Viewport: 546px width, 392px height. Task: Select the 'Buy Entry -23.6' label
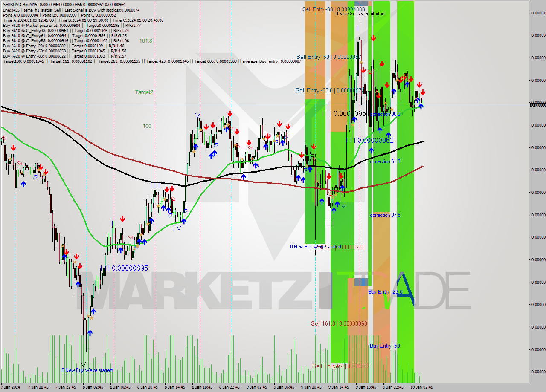tap(385, 291)
